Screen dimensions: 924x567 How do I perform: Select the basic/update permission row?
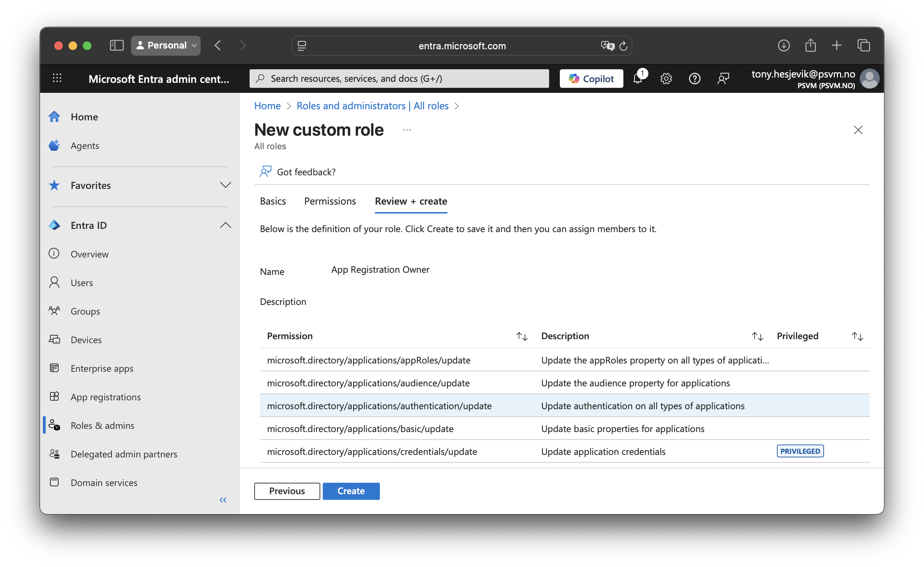[564, 428]
